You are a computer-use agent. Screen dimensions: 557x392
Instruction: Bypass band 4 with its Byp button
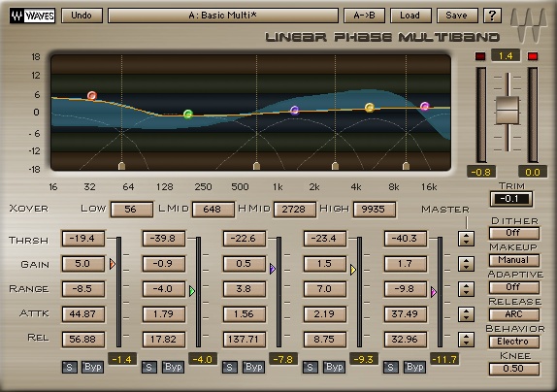(335, 367)
